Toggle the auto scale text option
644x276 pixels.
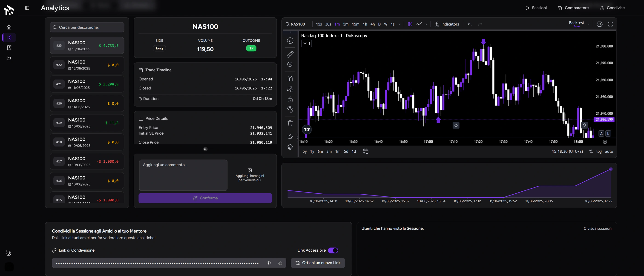609,152
